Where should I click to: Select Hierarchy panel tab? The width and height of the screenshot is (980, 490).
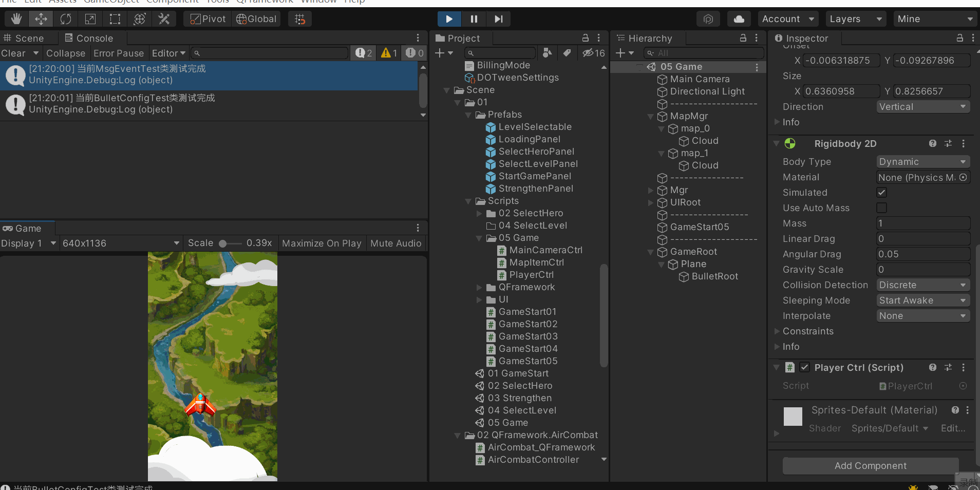click(645, 38)
